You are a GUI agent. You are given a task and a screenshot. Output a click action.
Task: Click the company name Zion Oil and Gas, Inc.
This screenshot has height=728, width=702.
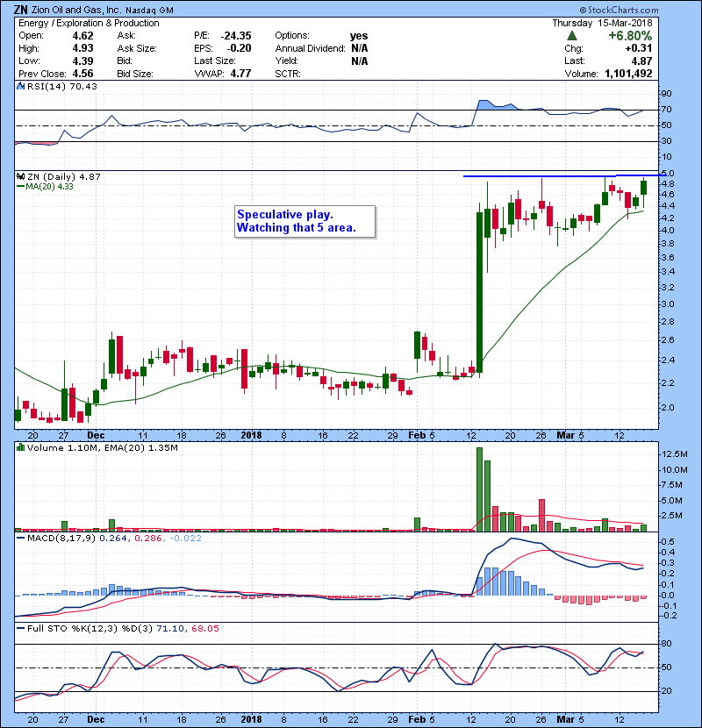[77, 10]
